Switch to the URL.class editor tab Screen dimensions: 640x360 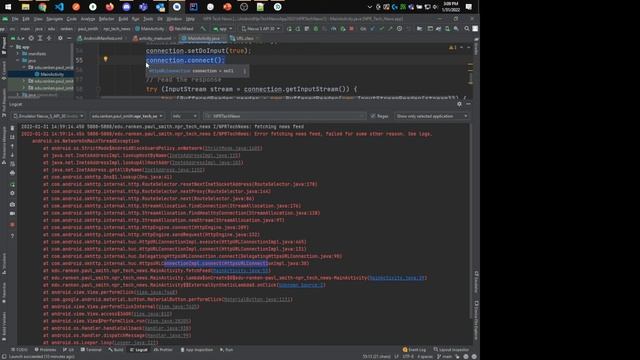(244, 38)
